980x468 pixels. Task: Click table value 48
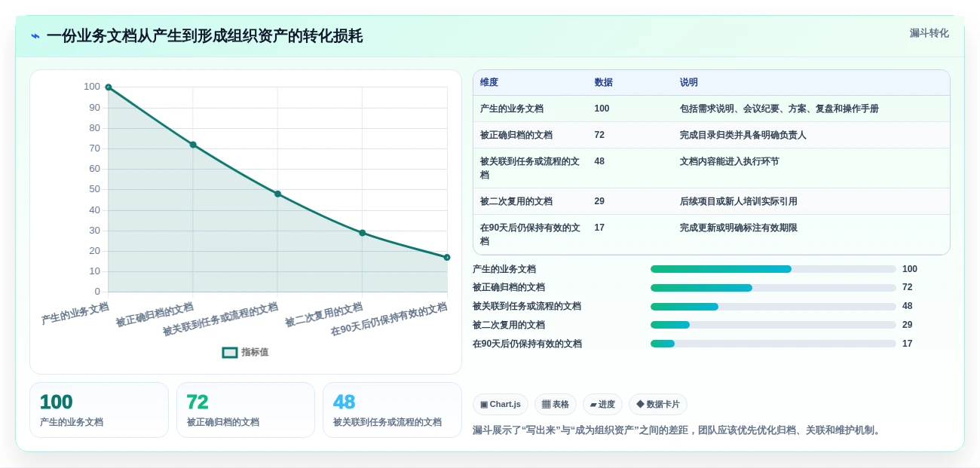(599, 161)
